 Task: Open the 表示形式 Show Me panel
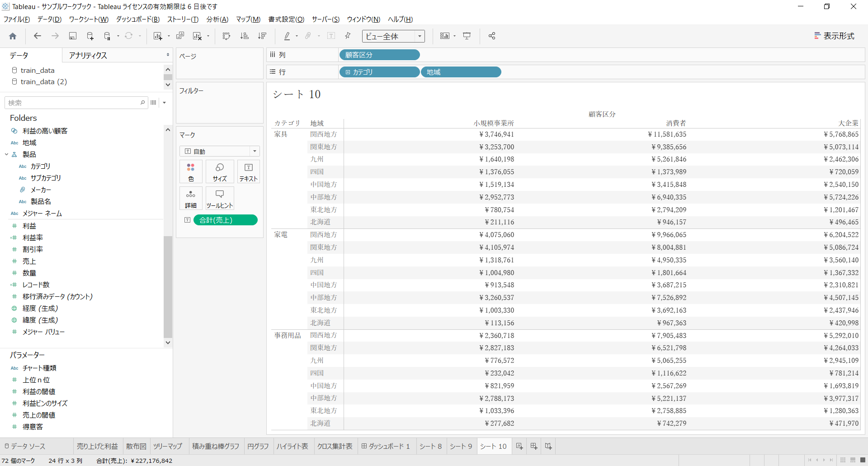(834, 36)
